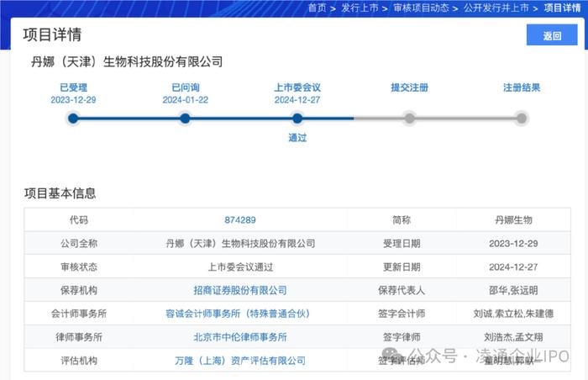588x380 pixels.
Task: Click the 律师事务所 label cell
Action: 79,337
